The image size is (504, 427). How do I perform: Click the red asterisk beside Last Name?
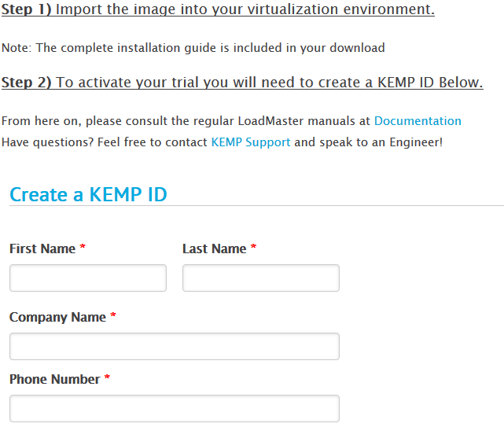(x=253, y=247)
